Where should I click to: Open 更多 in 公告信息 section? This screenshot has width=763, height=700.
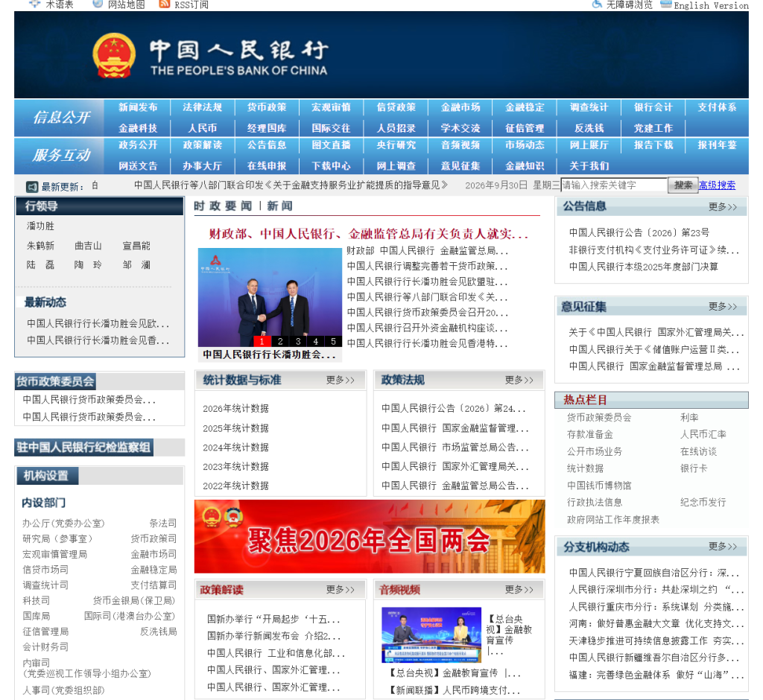[722, 207]
